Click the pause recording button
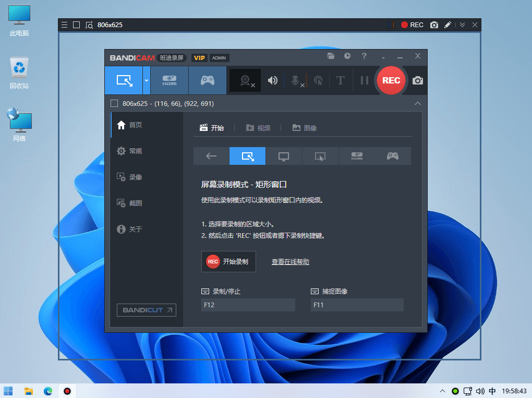 click(x=365, y=80)
